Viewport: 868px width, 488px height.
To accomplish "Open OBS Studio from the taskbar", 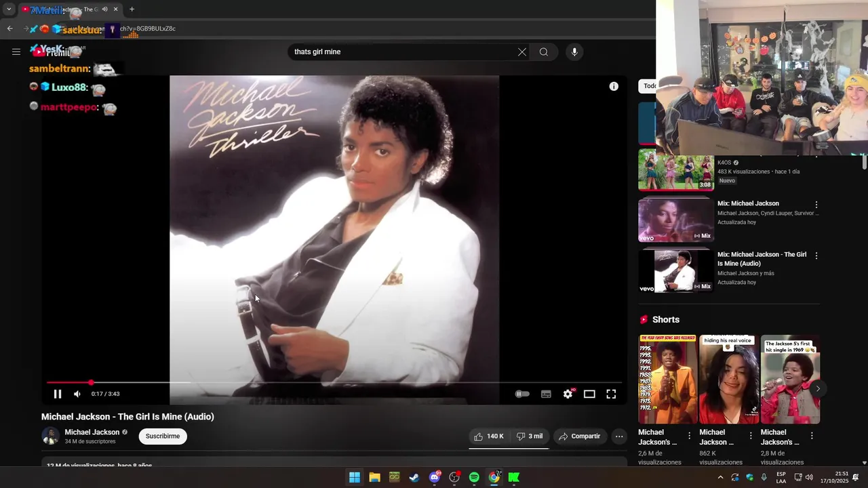I will (454, 477).
